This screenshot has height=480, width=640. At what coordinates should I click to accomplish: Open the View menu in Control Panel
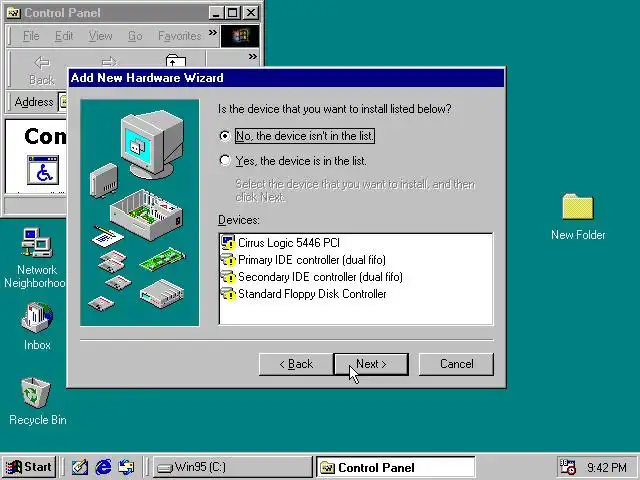point(100,36)
